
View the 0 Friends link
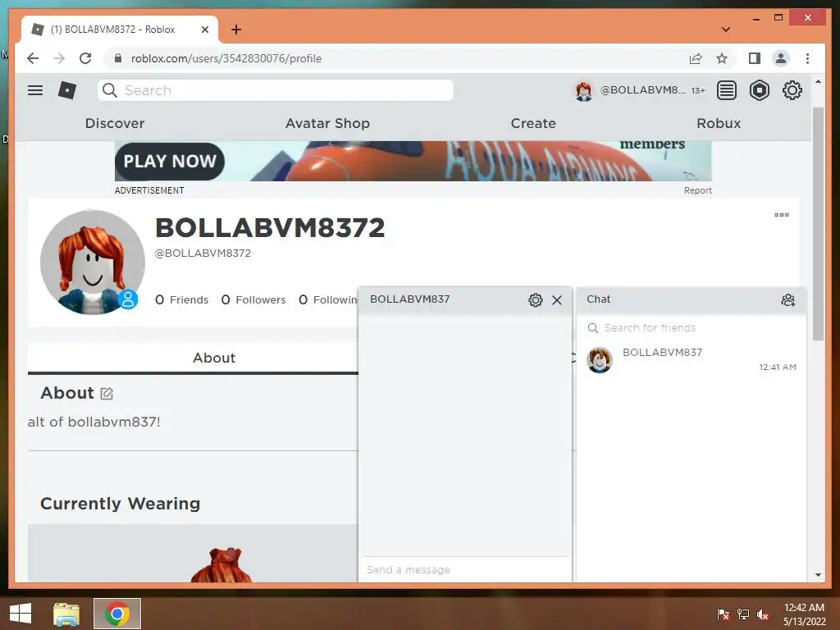click(181, 300)
